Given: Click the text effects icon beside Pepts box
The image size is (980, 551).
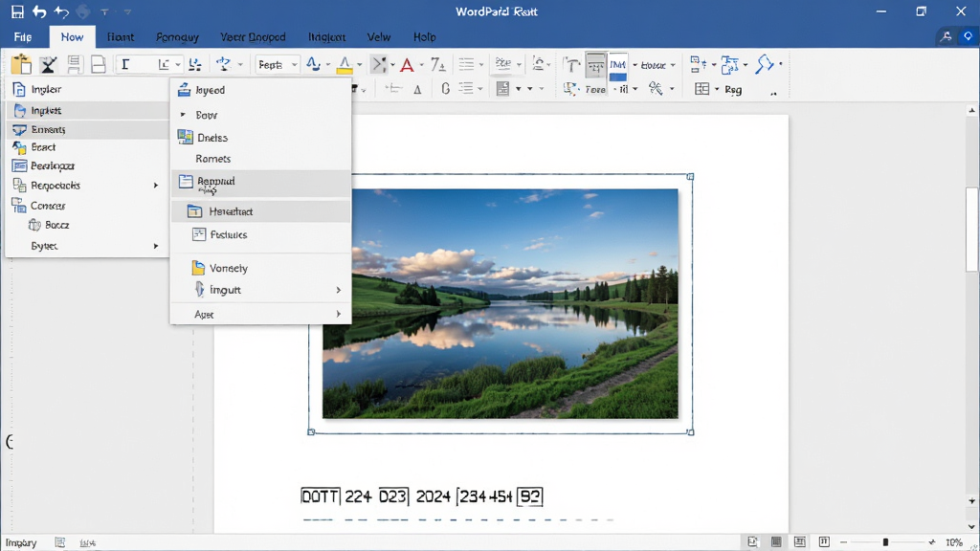Looking at the screenshot, I should (313, 64).
